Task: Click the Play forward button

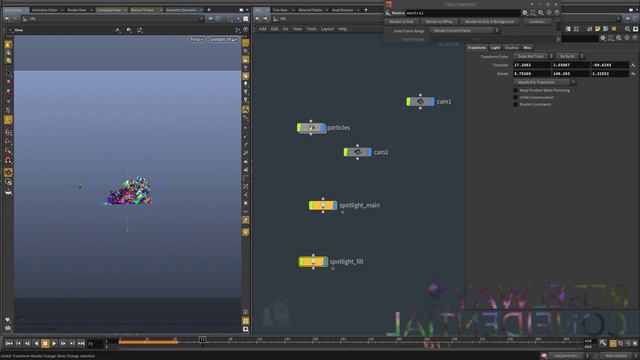Action: pyautogui.click(x=54, y=344)
